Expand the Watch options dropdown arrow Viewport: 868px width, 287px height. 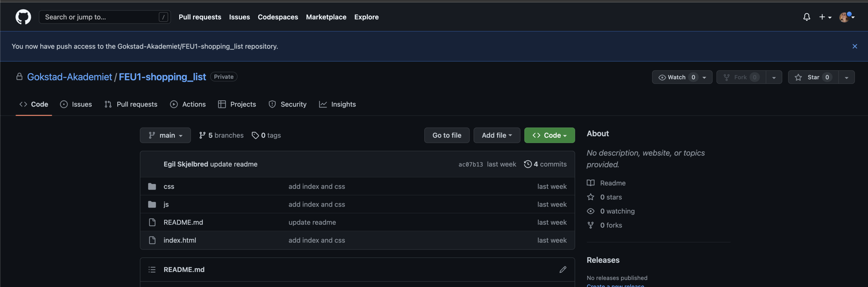tap(704, 77)
